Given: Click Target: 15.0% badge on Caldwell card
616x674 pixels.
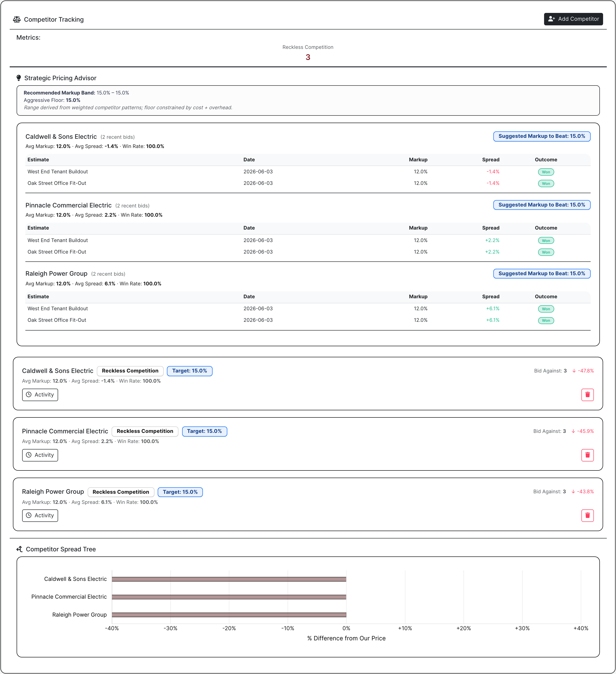Looking at the screenshot, I should tap(189, 371).
